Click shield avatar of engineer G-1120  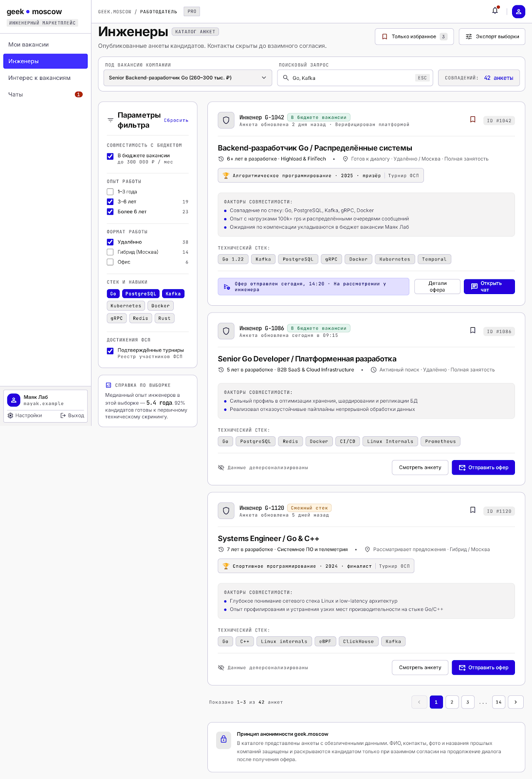(226, 511)
